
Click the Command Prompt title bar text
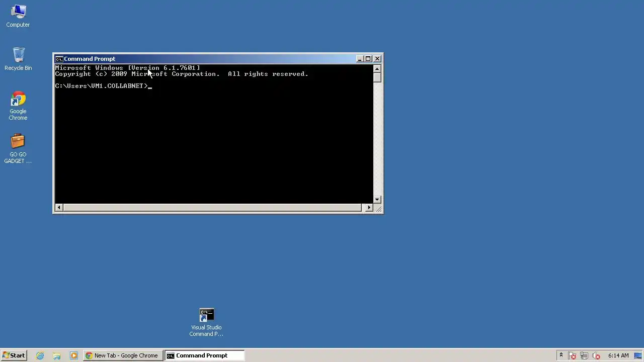click(90, 59)
